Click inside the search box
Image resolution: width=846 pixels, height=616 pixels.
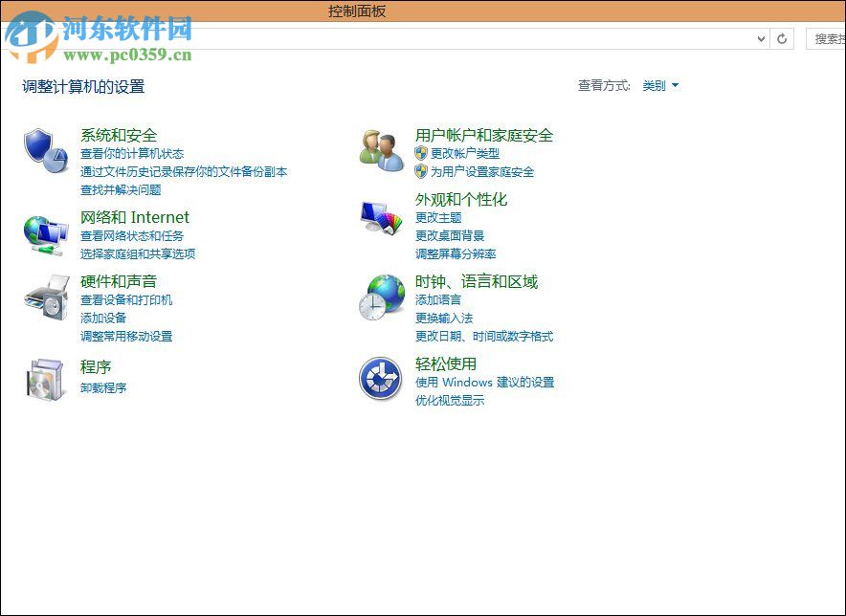click(830, 39)
